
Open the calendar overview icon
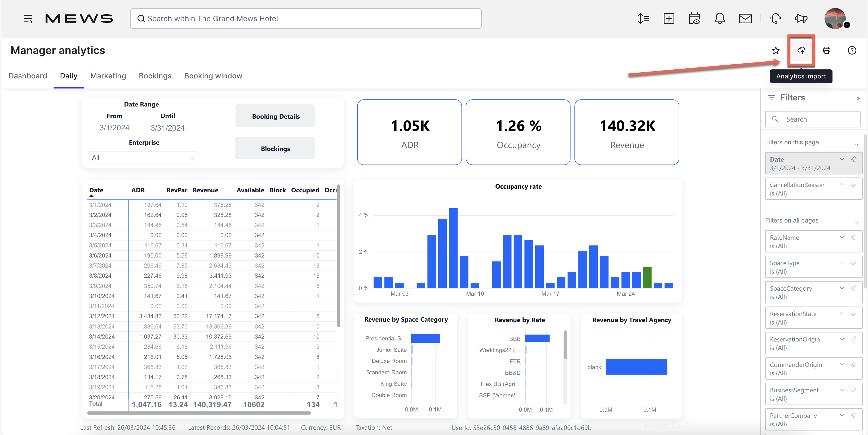(x=694, y=19)
